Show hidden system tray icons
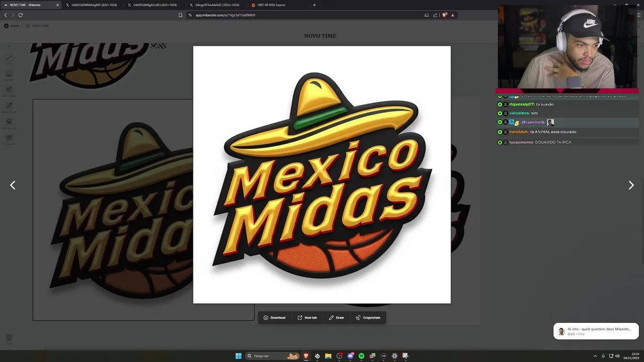Viewport: 644px width, 362px height. (x=595, y=356)
